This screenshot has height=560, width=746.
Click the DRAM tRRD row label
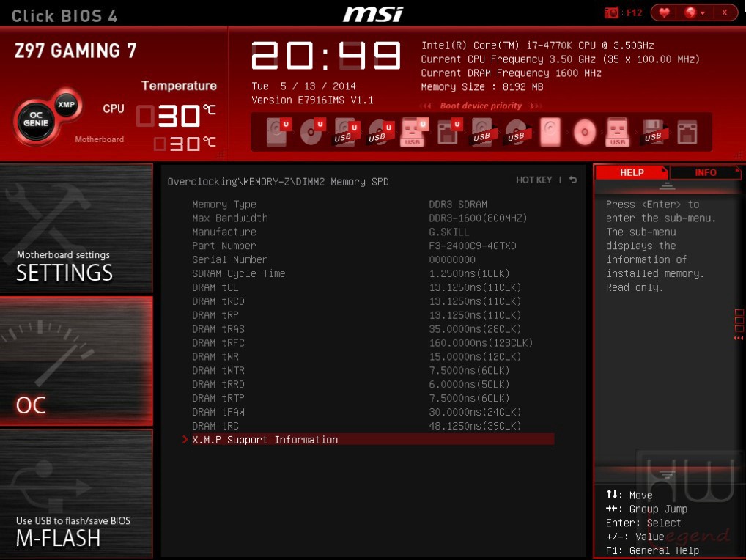pyautogui.click(x=218, y=384)
